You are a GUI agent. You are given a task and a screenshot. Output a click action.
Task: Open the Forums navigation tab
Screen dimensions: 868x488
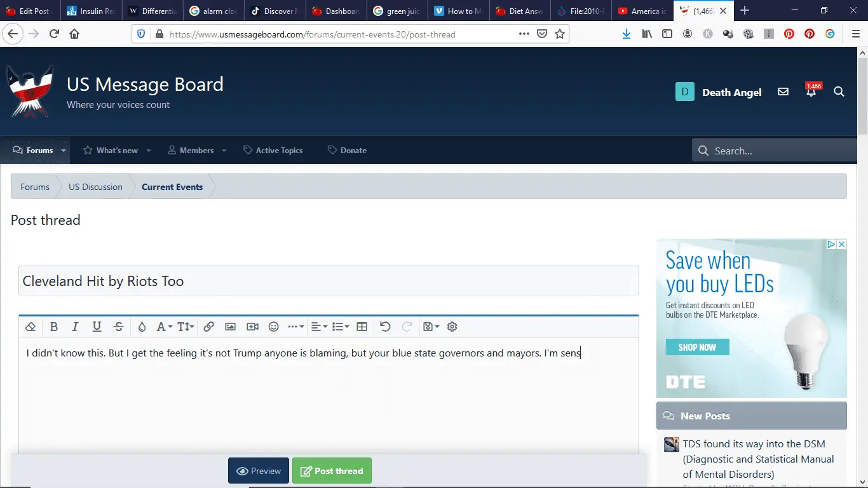(33, 151)
